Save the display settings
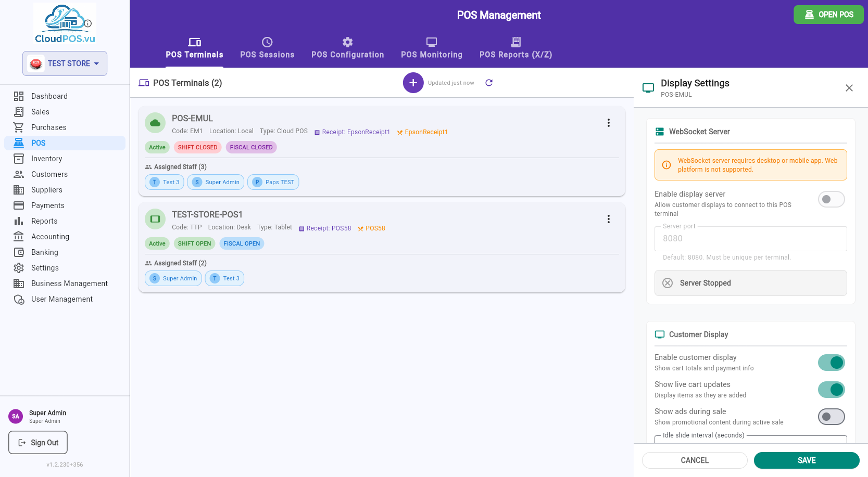 point(807,460)
